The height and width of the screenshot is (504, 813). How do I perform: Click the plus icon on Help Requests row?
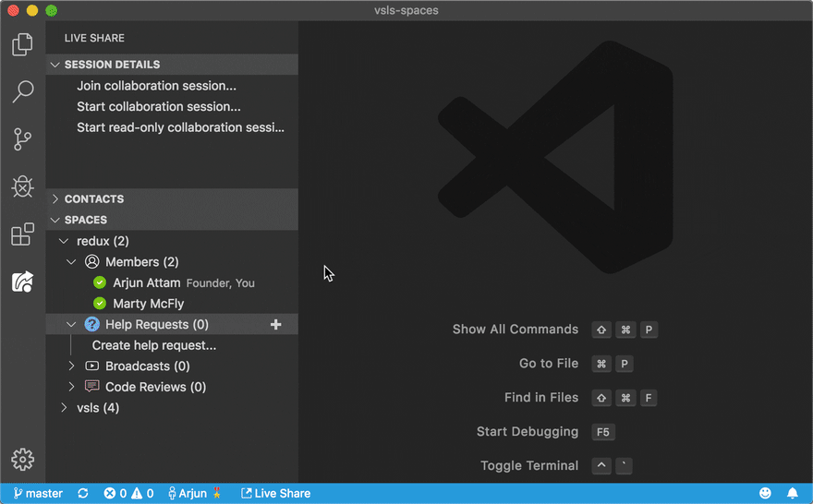[x=276, y=325]
